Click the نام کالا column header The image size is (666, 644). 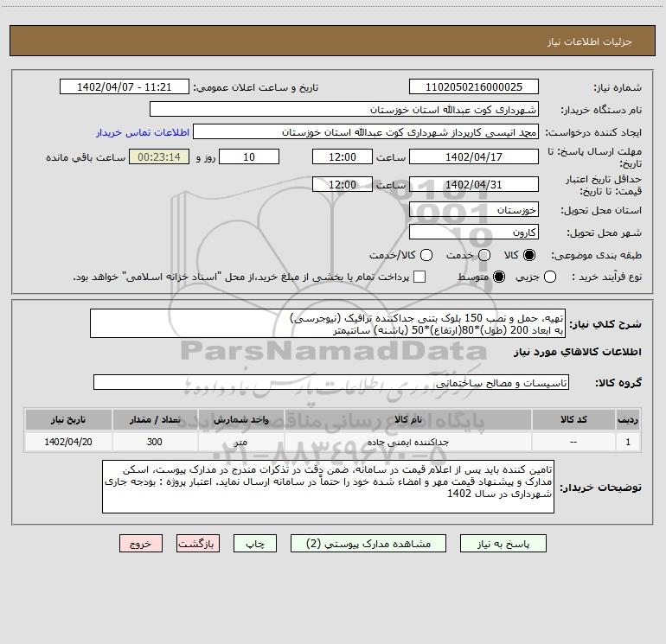(408, 419)
